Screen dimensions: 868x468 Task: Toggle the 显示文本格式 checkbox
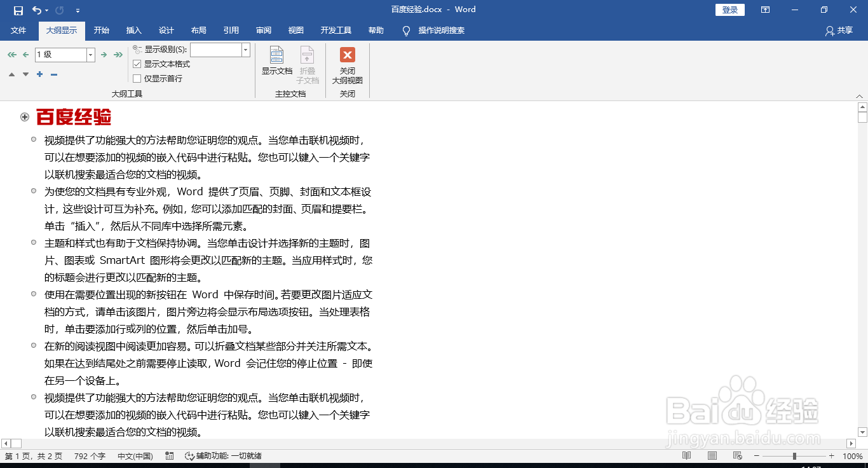click(137, 64)
